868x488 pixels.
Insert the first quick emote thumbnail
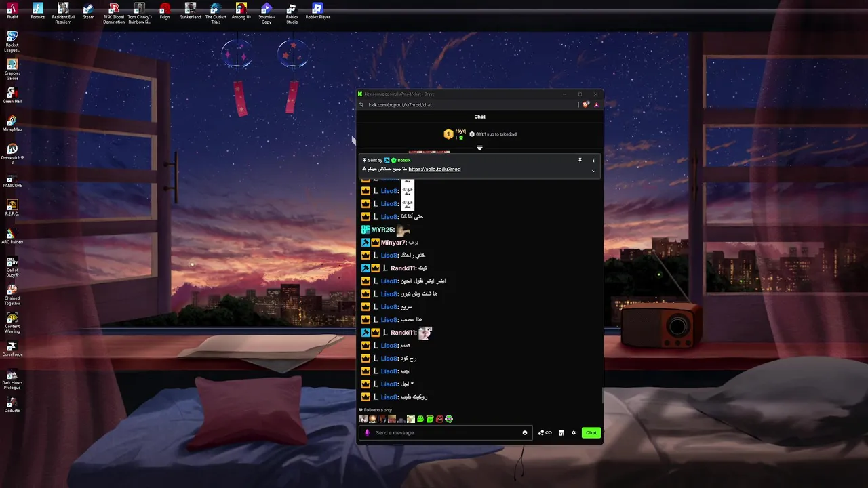pos(363,419)
